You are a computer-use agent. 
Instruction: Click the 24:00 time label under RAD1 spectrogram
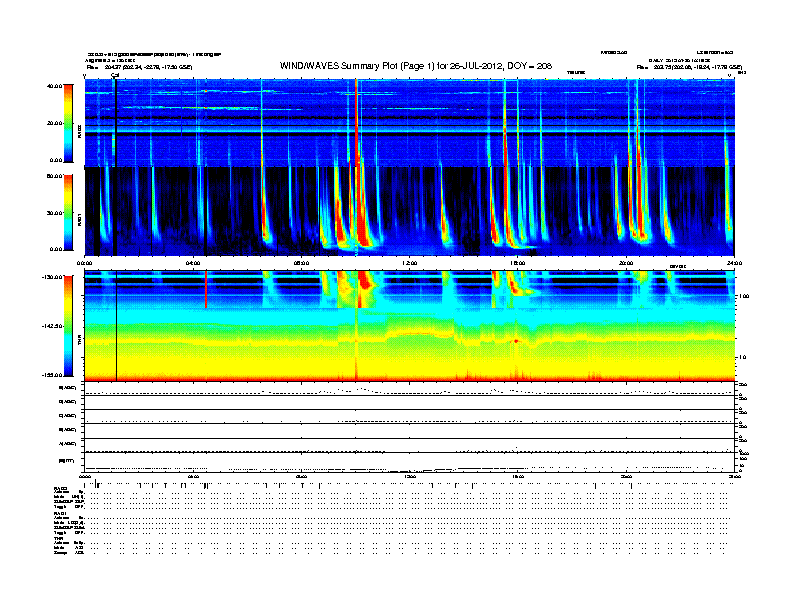(x=734, y=263)
